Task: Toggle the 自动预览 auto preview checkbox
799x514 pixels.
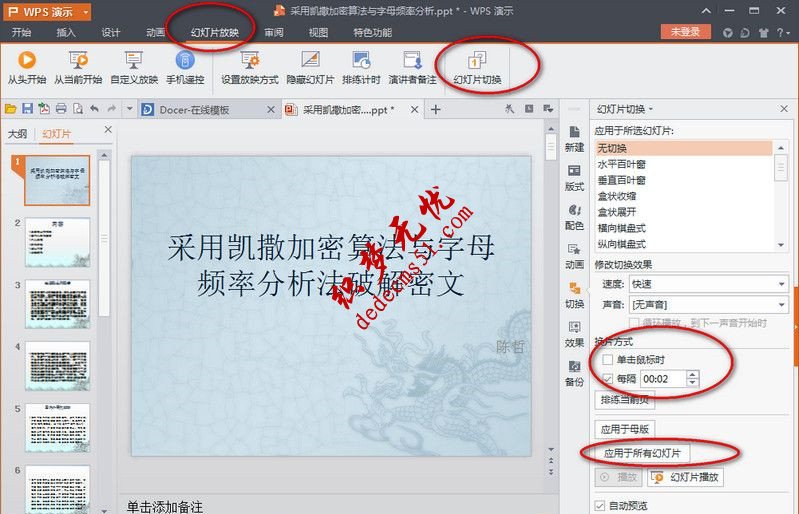Action: click(x=600, y=505)
